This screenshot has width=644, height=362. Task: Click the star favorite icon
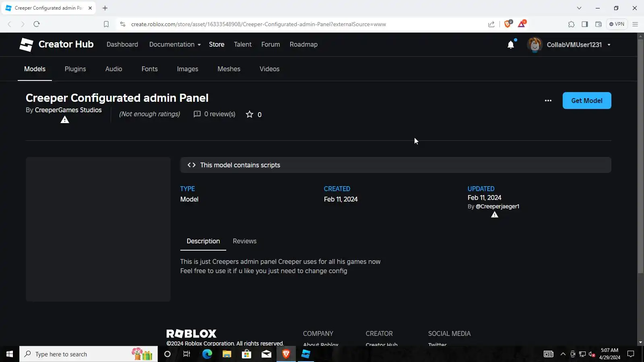pyautogui.click(x=250, y=114)
